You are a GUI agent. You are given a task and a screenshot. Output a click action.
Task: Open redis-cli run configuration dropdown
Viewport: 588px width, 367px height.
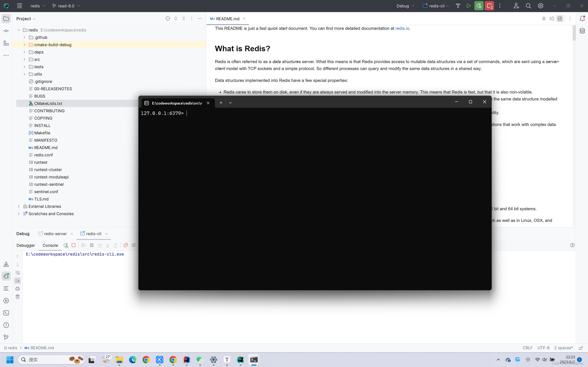coord(435,6)
